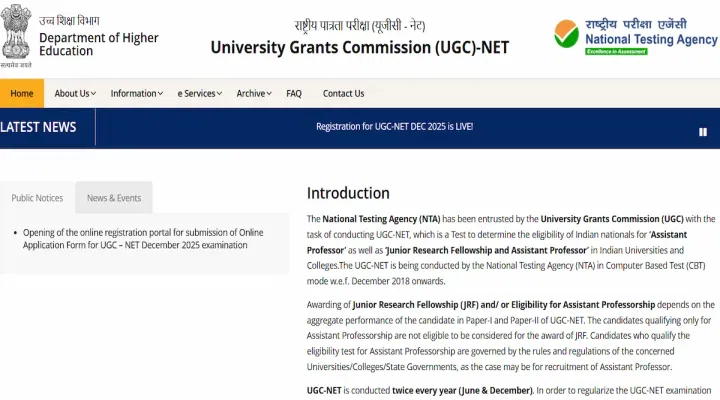Go to the Home menu item
The image size is (720, 400).
pyautogui.click(x=22, y=93)
